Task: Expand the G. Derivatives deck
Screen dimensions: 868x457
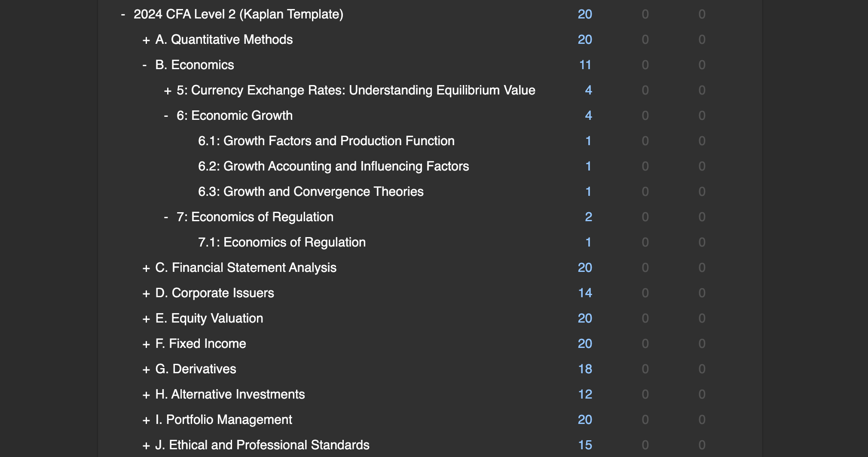Action: tap(146, 369)
